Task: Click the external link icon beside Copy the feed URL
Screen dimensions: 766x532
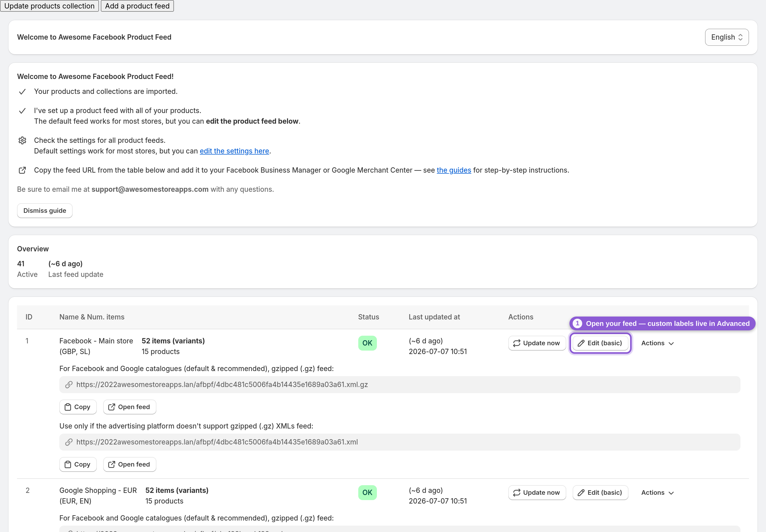Action: 22,170
